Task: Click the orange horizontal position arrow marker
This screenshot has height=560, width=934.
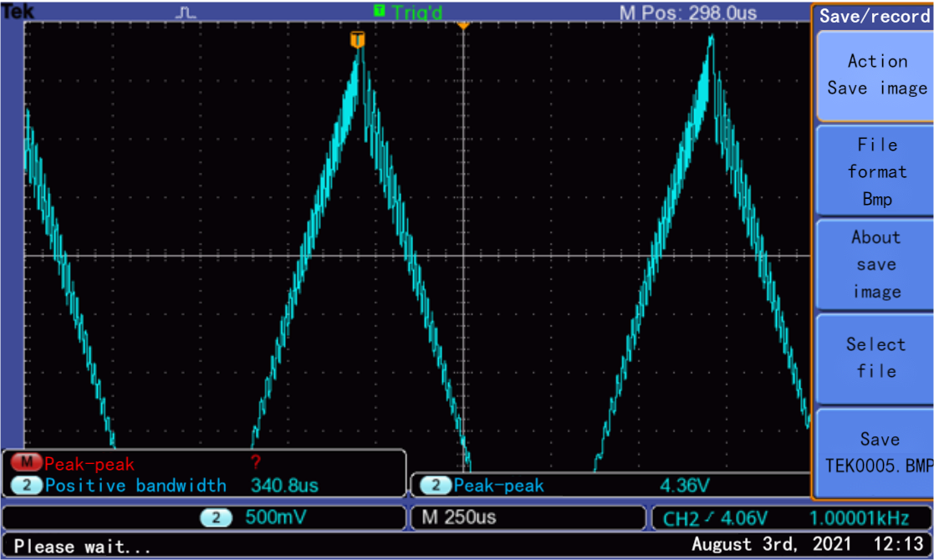Action: point(462,25)
